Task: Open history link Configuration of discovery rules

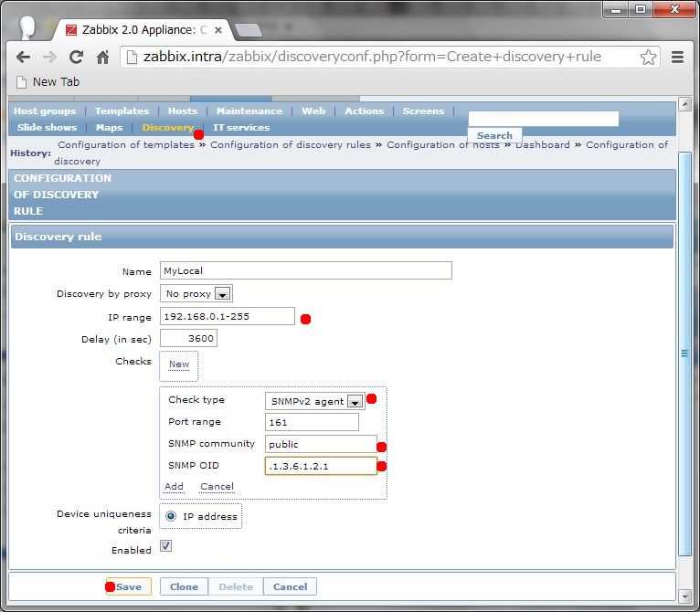Action: [291, 145]
